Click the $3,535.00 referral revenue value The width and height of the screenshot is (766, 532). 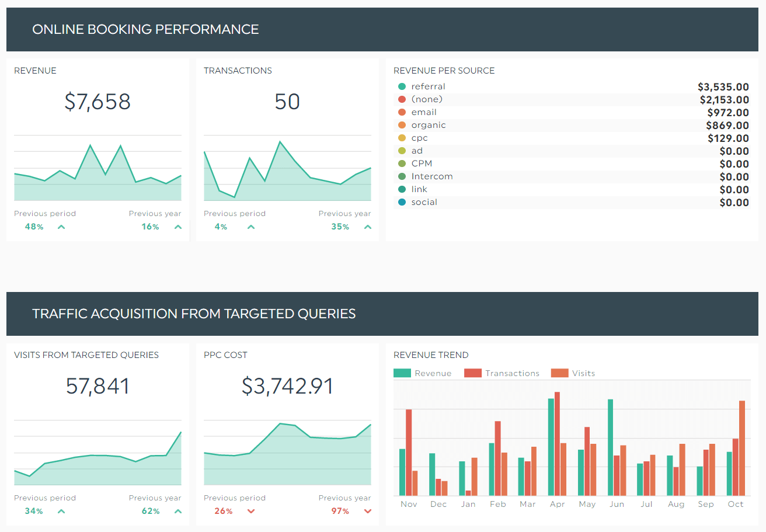(724, 86)
